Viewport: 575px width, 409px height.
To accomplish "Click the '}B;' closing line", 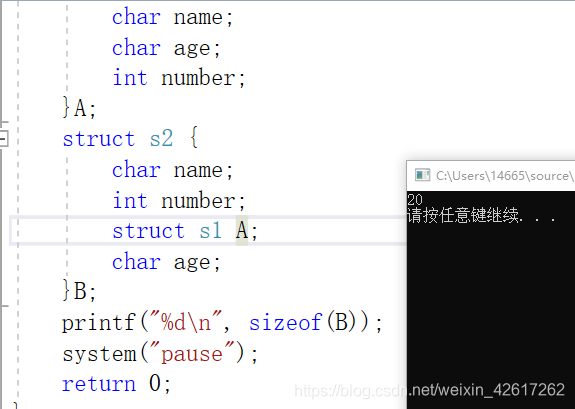I will pyautogui.click(x=79, y=291).
